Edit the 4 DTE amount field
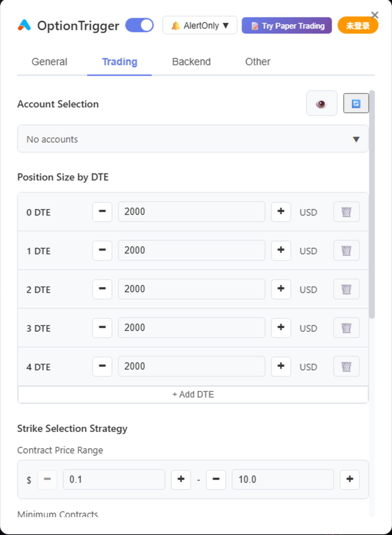Image resolution: width=392 pixels, height=535 pixels. (191, 366)
